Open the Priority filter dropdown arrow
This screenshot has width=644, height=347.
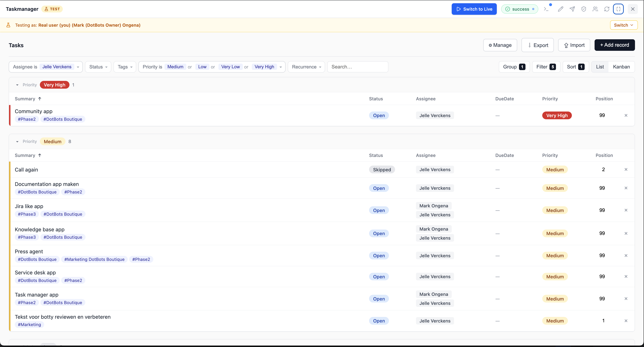point(281,67)
